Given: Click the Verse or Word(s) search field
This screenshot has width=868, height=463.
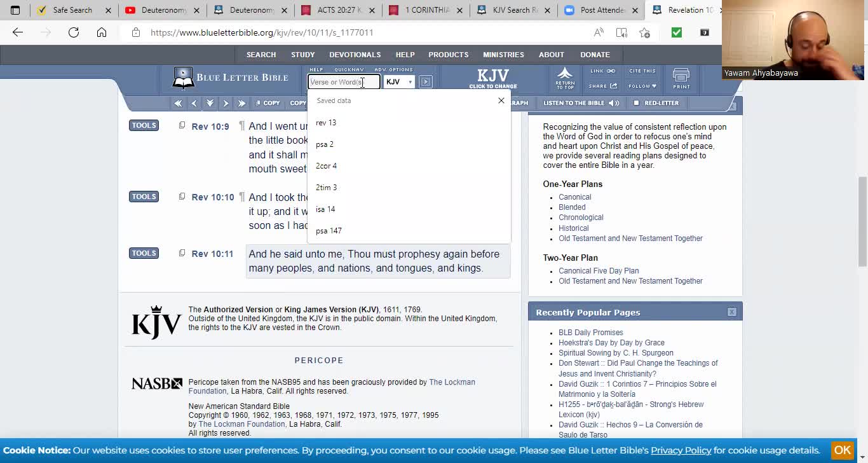Looking at the screenshot, I should 344,82.
